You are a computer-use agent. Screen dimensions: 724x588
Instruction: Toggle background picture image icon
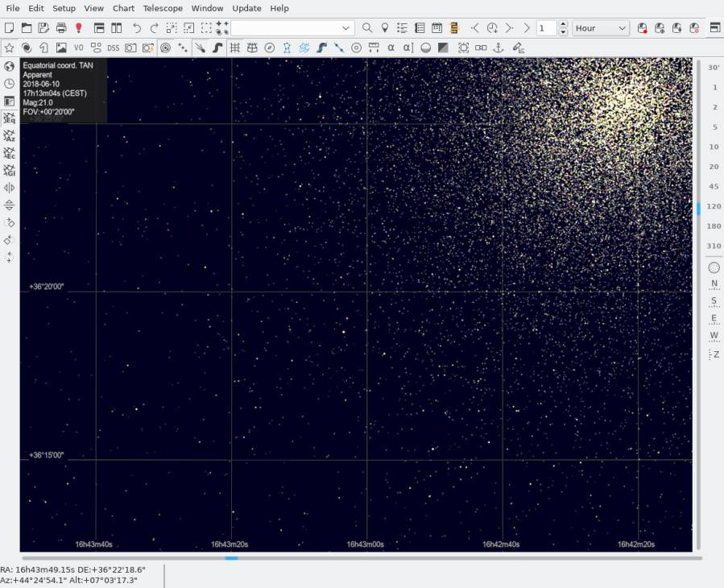click(x=61, y=48)
